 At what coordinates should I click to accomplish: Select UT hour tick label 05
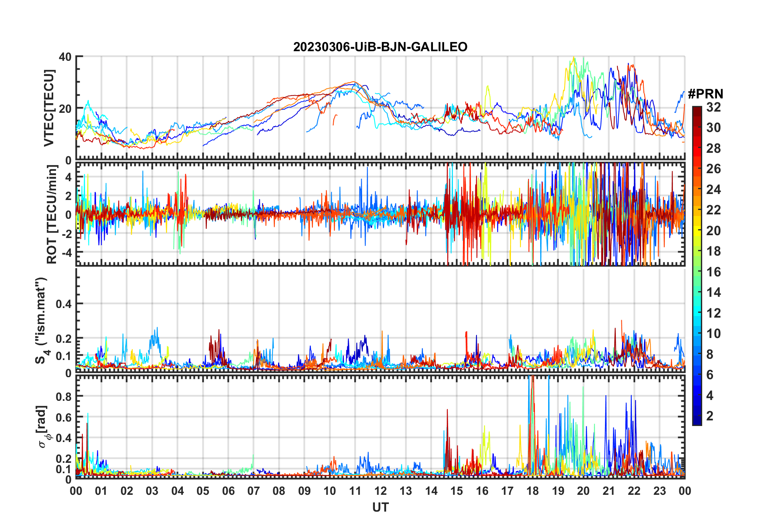pos(203,491)
